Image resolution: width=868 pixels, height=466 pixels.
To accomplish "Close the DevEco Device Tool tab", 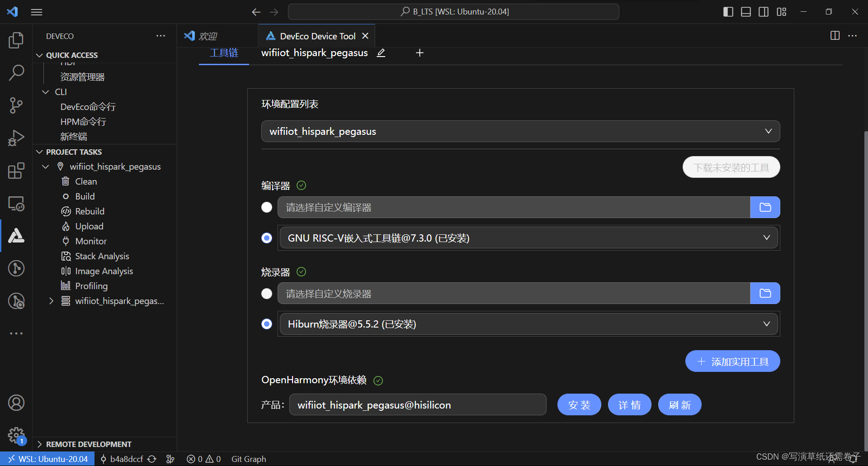I will 365,36.
